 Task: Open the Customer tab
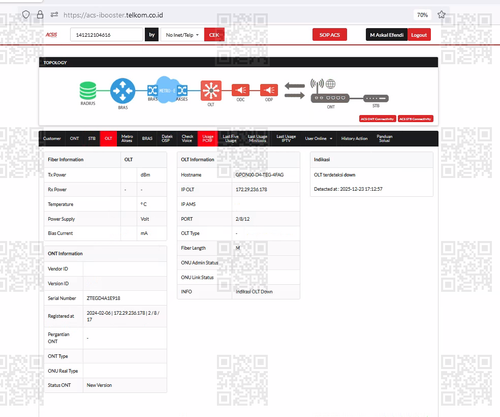[52, 138]
